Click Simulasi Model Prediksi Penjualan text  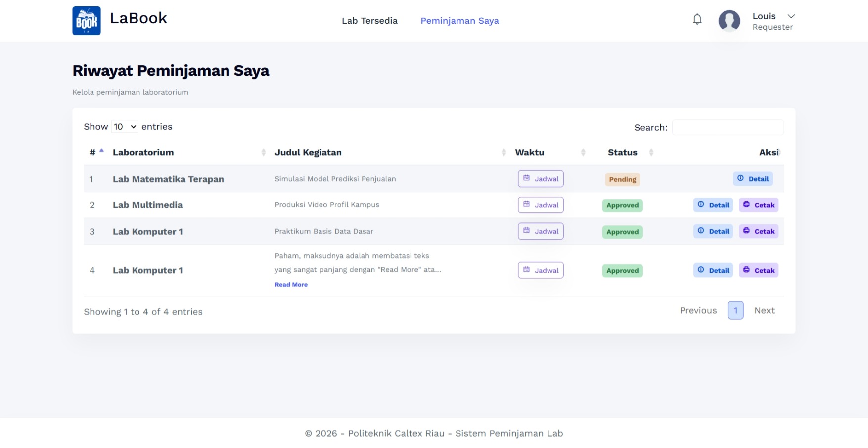[x=335, y=179]
